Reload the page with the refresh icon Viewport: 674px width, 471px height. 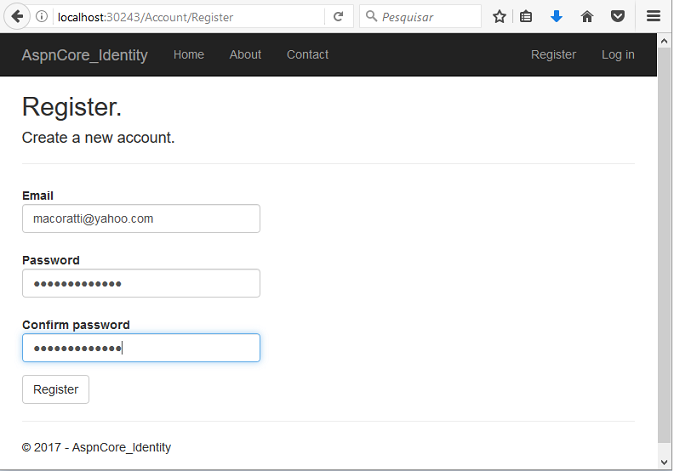click(338, 17)
